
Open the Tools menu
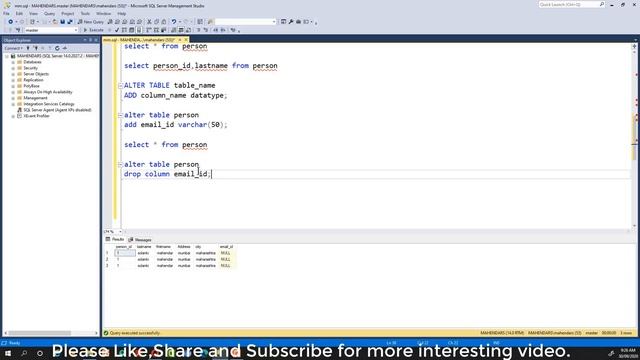(85, 13)
